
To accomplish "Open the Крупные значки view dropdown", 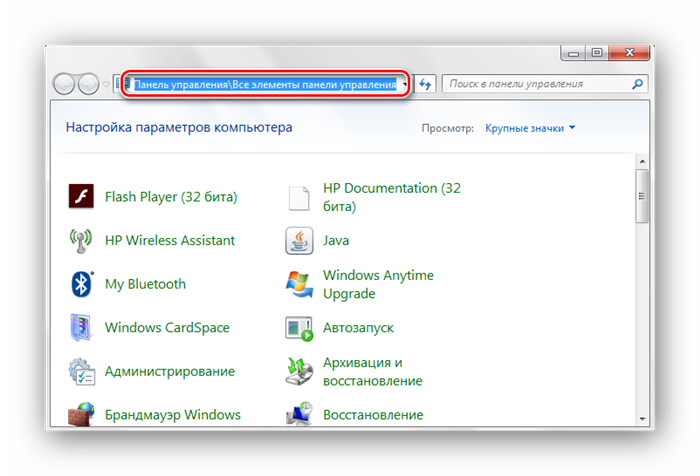I will (x=530, y=128).
